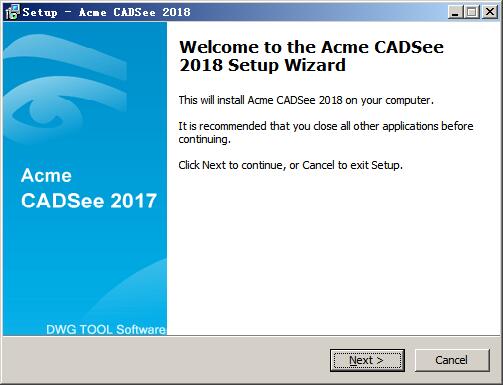Viewport: 503px width, 385px height.
Task: Select the CADSee 2017 banner text
Action: [x=89, y=201]
